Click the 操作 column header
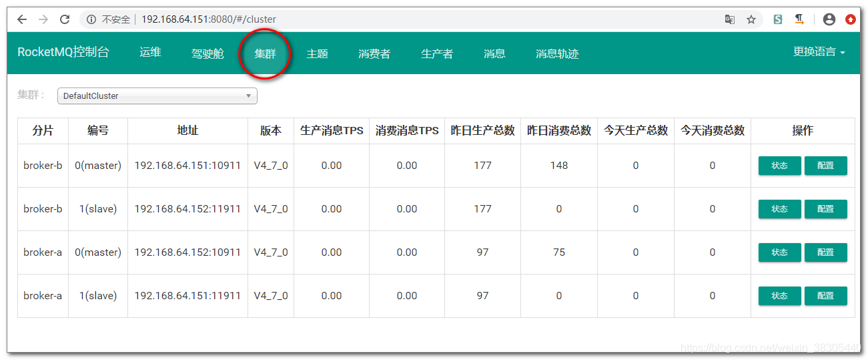Screen dimensions: 868x360 point(803,131)
